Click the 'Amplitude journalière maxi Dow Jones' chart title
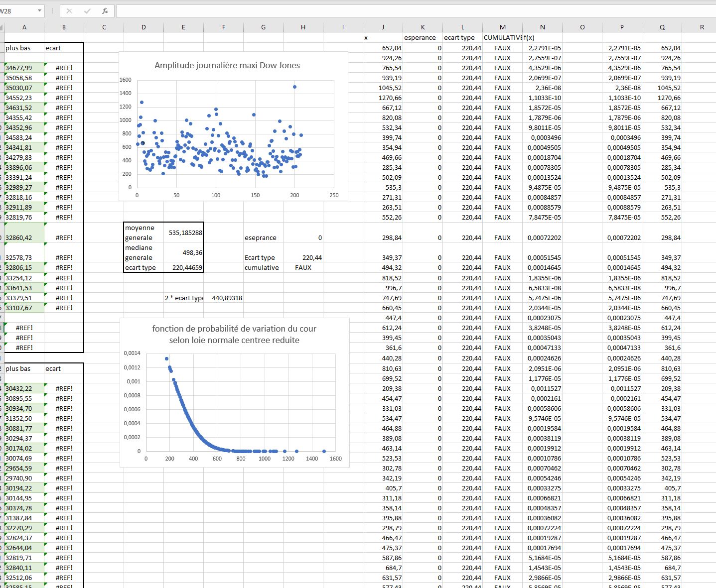Viewport: 716px width, 588px height. tap(227, 65)
